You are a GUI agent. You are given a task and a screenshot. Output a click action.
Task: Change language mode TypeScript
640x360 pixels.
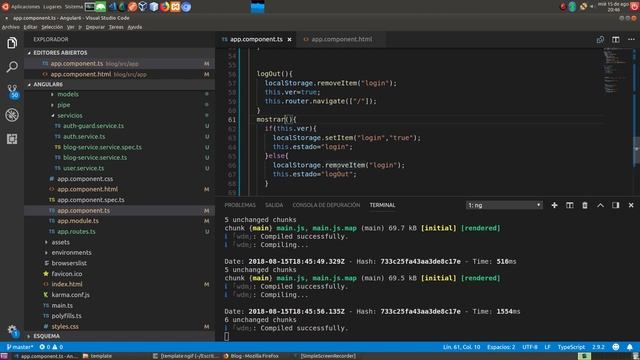[x=571, y=347]
